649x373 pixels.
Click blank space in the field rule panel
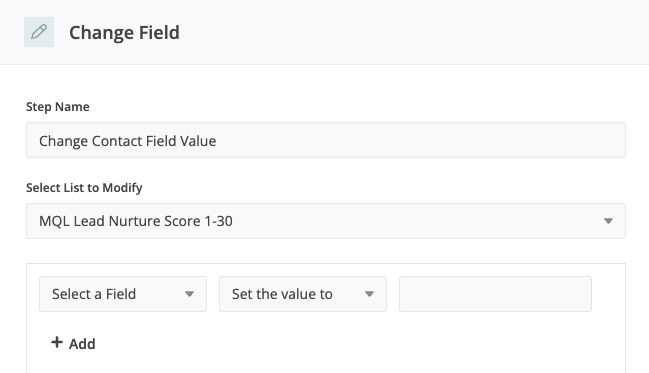pos(352,344)
